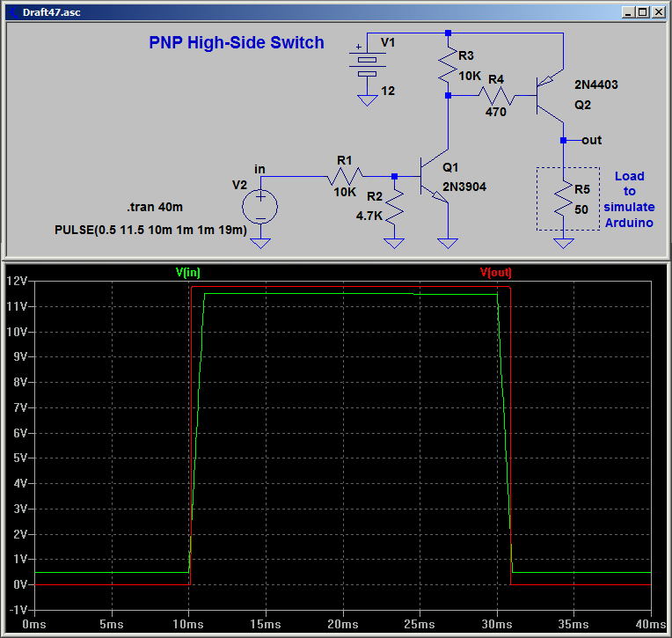Image resolution: width=672 pixels, height=638 pixels.
Task: Click the V(out) trace label
Action: (x=495, y=272)
